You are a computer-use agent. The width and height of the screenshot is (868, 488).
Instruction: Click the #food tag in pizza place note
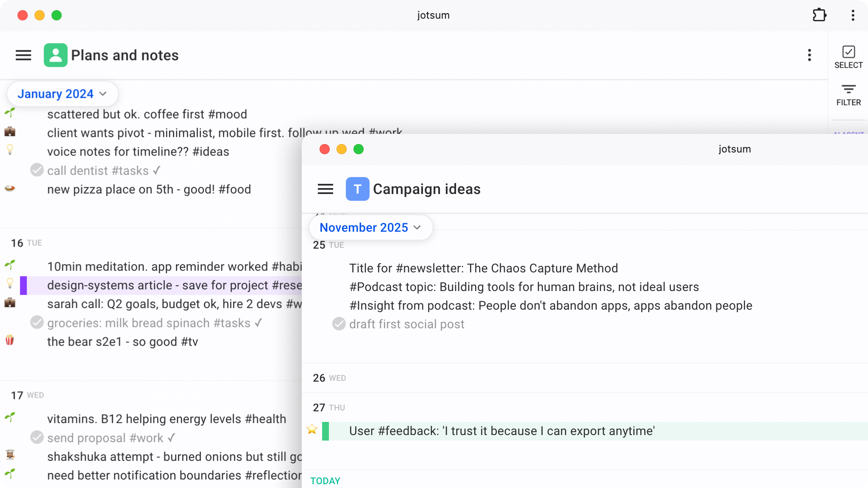pos(234,189)
